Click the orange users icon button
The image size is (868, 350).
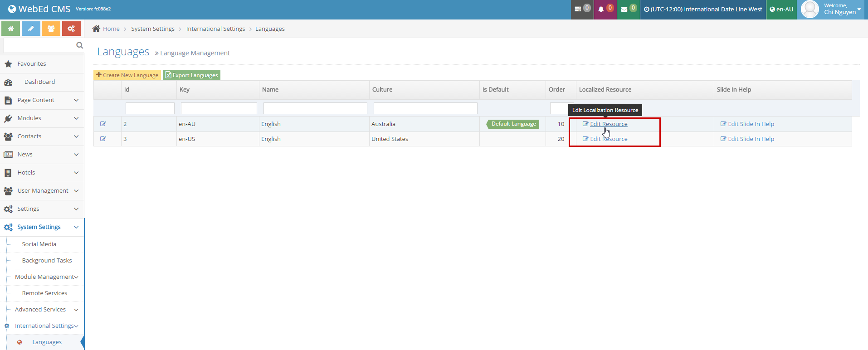click(x=51, y=29)
